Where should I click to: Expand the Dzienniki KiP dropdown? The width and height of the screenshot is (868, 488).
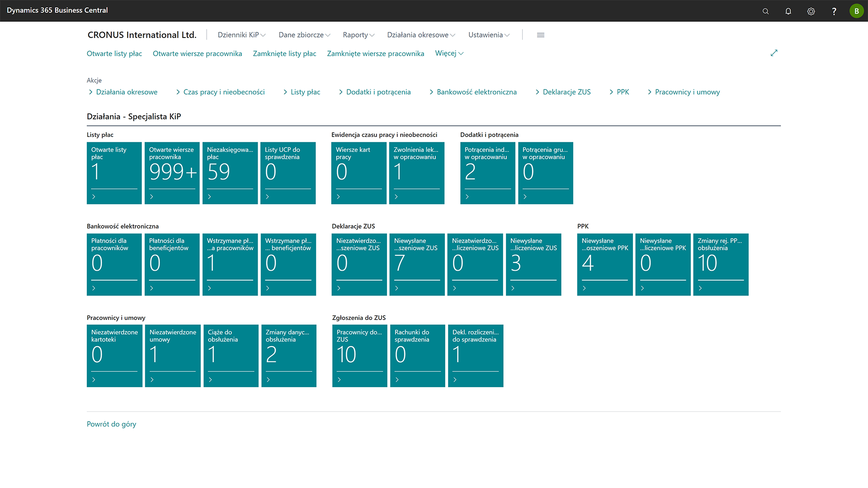[241, 35]
